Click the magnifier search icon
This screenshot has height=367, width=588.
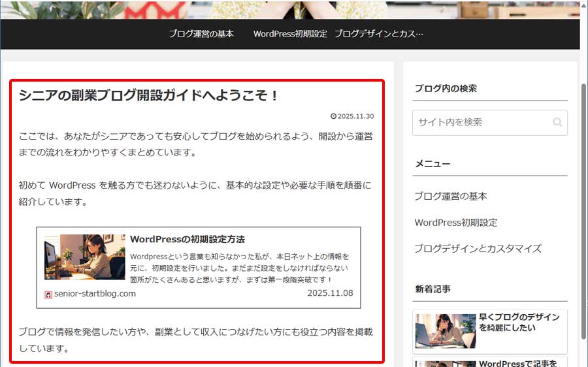pos(557,122)
